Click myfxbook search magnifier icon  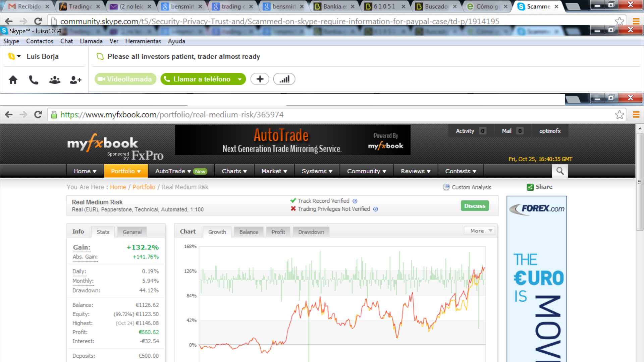(x=560, y=171)
